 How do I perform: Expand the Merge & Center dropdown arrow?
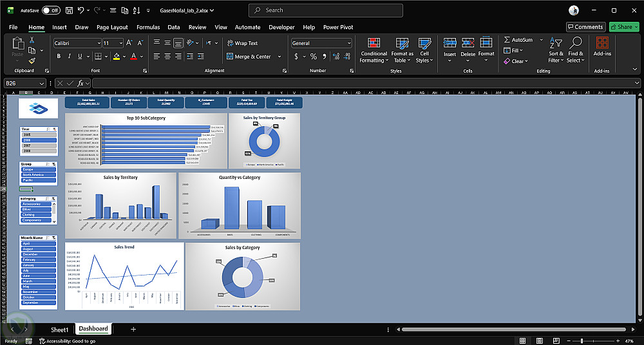(x=279, y=57)
